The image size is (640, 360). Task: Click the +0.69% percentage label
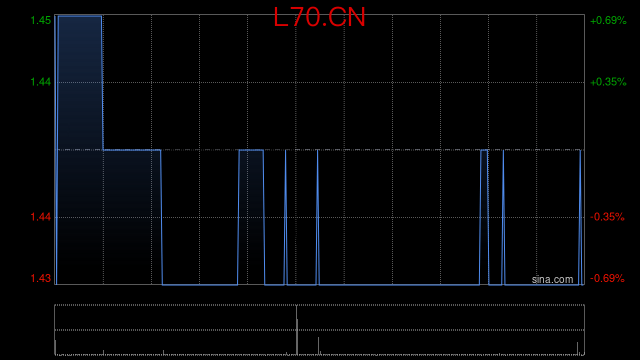tap(608, 20)
